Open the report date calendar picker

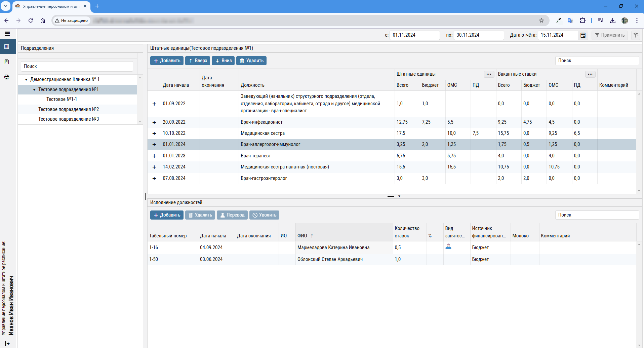pyautogui.click(x=583, y=35)
